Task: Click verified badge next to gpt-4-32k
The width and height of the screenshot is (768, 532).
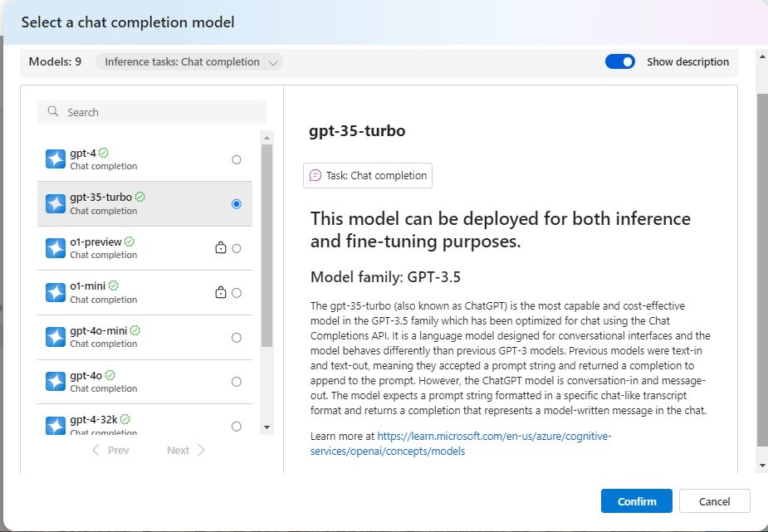Action: [x=125, y=419]
